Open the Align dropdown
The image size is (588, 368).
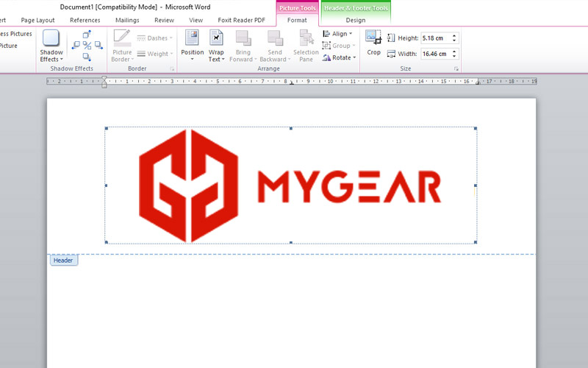pos(337,34)
